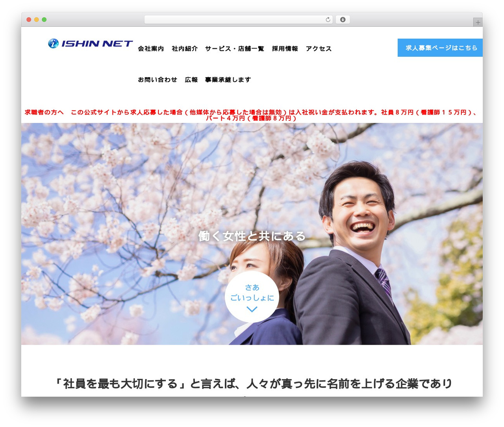Add a new browser tab with plus button
The width and height of the screenshot is (504, 427).
coord(478,22)
